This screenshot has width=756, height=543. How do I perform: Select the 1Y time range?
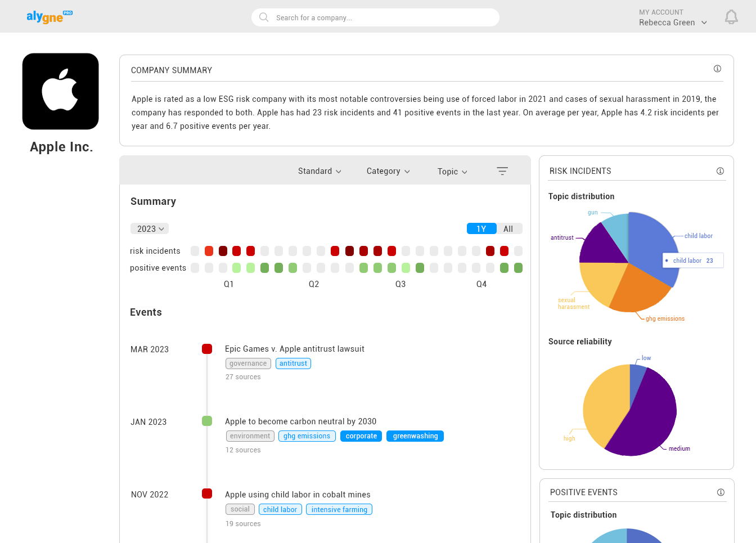[481, 228]
